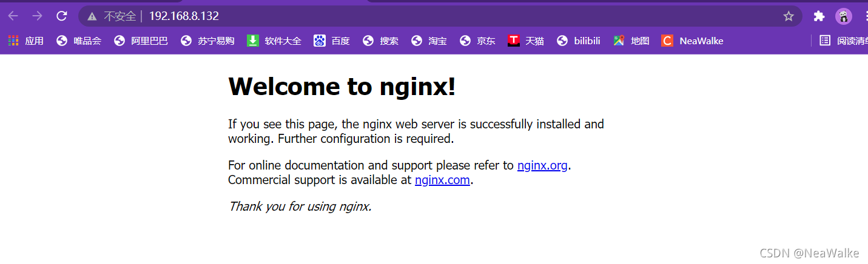
Task: Click the 不安全 security label
Action: pyautogui.click(x=119, y=16)
